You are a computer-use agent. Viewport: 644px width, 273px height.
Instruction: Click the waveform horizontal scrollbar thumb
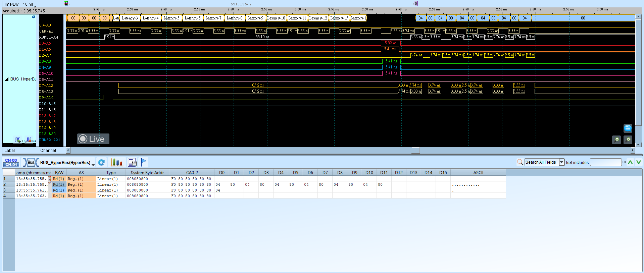(416, 150)
